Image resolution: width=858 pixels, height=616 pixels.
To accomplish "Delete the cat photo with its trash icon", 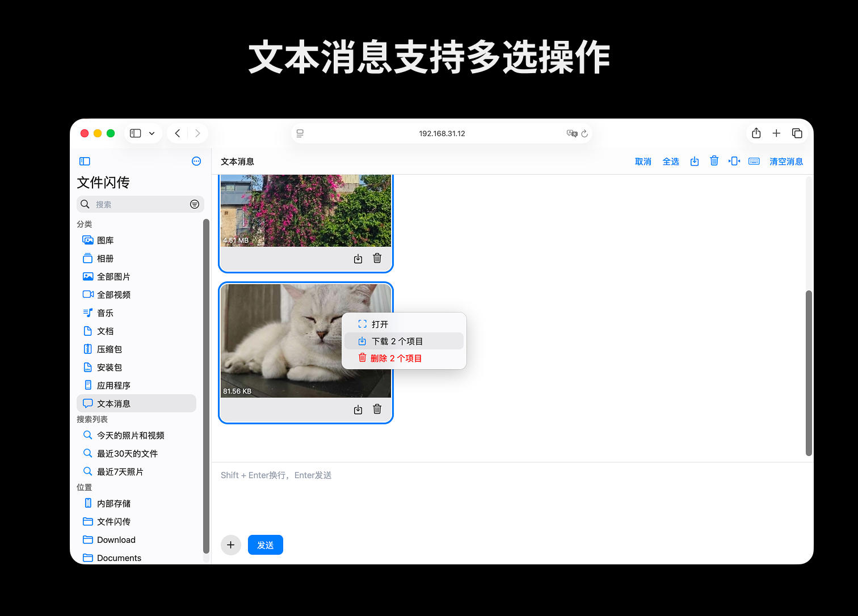I will tap(377, 410).
